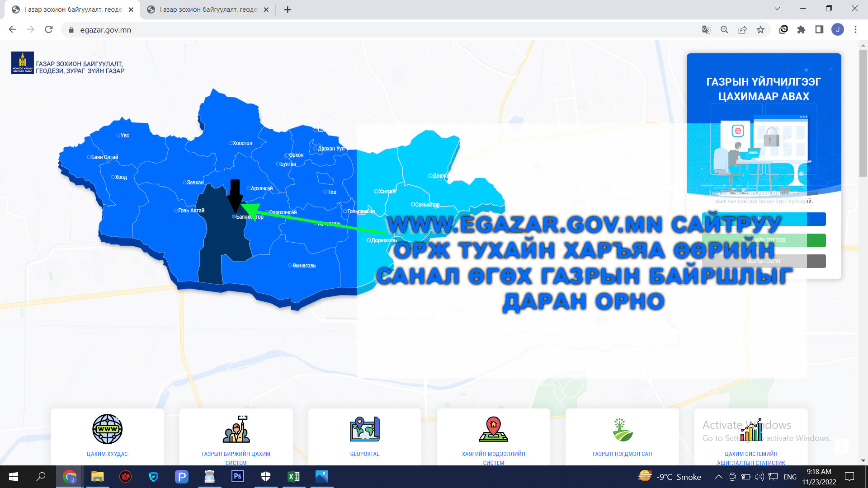Open ГАЗРЫН НЭГДМЭЛ САН link text
Screen dimensions: 868x488
[x=623, y=454]
